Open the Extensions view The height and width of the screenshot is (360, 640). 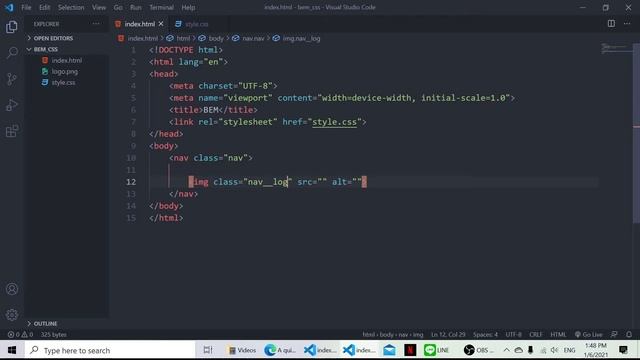[x=12, y=131]
